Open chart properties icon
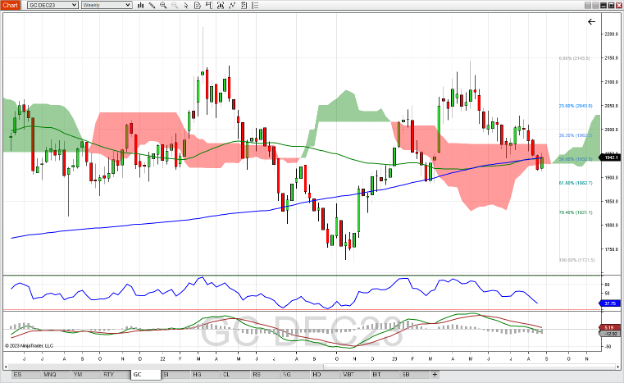Viewport: 624px width, 384px height. 244,5
